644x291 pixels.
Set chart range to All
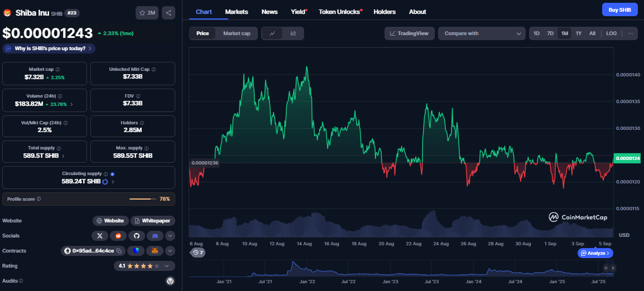[592, 33]
